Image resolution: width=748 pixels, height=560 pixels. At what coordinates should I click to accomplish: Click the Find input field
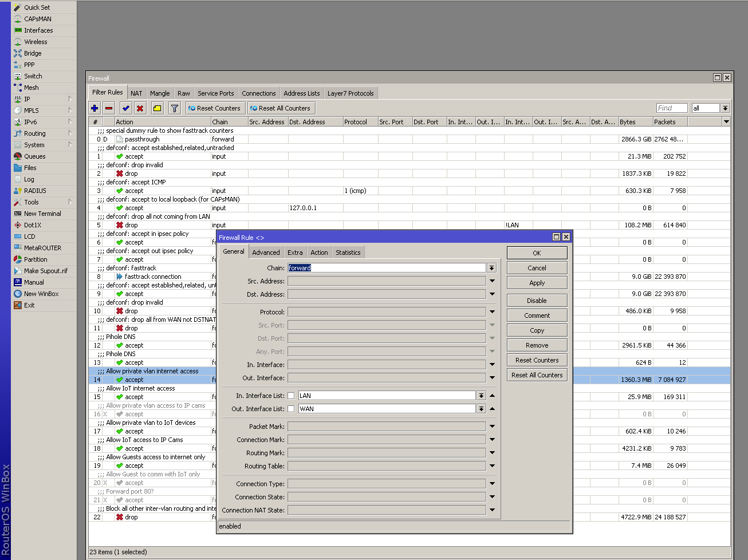(x=671, y=108)
